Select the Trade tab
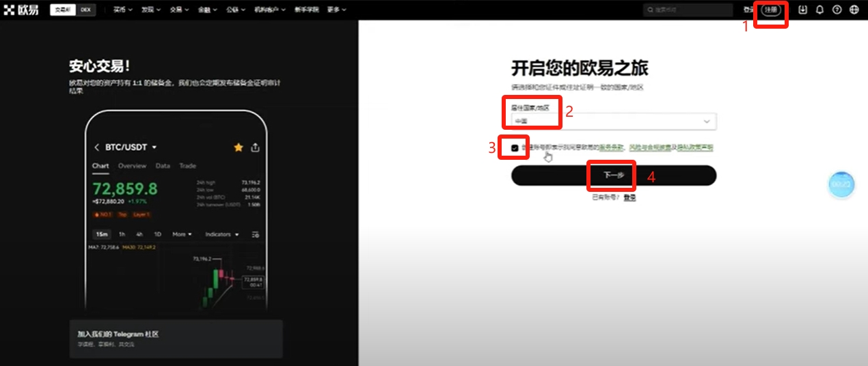868x366 pixels. click(187, 166)
